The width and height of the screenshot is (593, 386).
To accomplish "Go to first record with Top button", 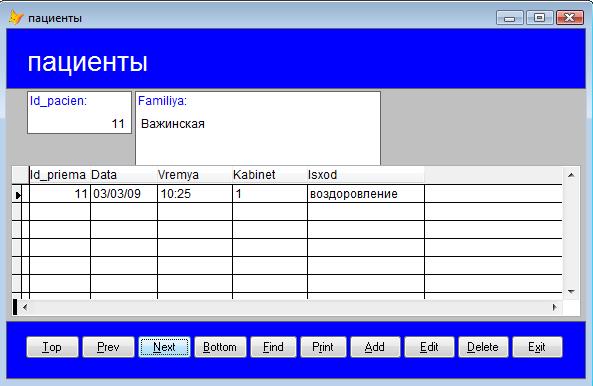I will [x=53, y=347].
